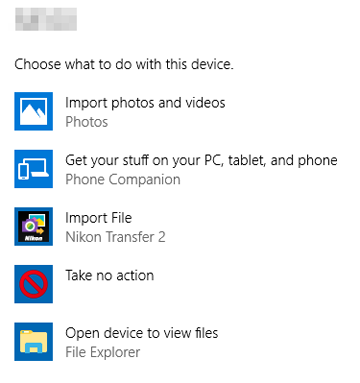This screenshot has height=383, width=360.
Task: Click the "Phone Companion" subtitle text
Action: point(123,179)
